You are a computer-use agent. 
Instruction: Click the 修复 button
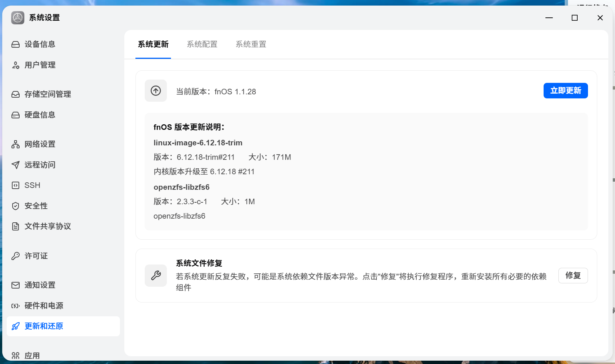[573, 276]
